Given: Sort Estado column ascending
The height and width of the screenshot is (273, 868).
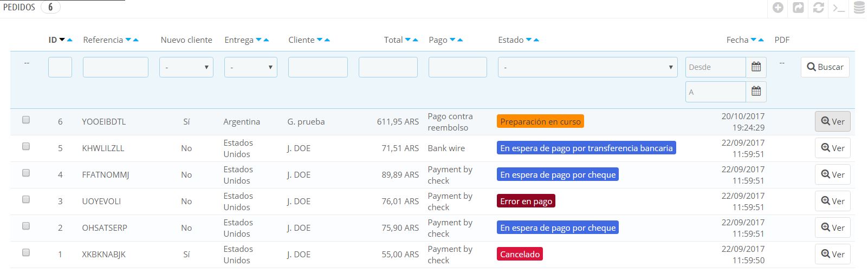Looking at the screenshot, I should coord(536,40).
